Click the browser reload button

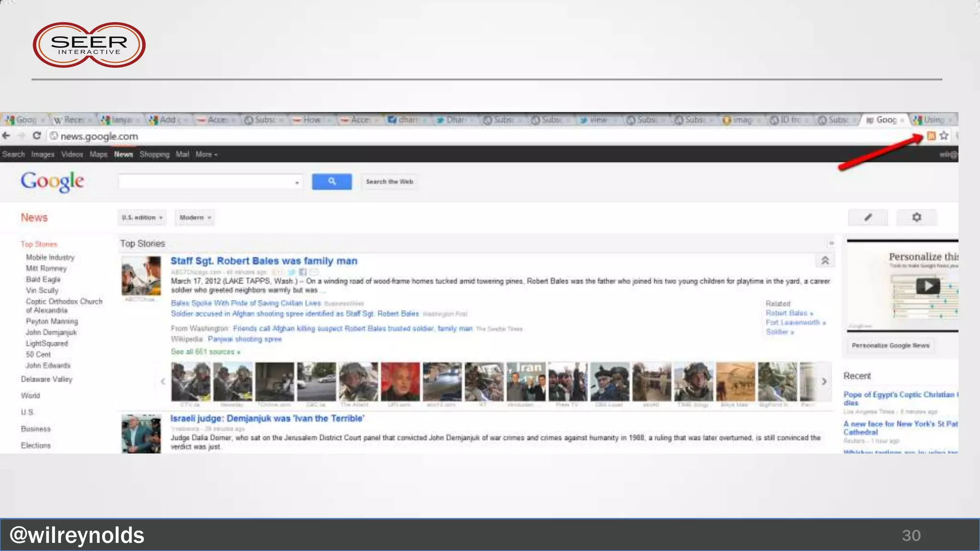tap(36, 136)
